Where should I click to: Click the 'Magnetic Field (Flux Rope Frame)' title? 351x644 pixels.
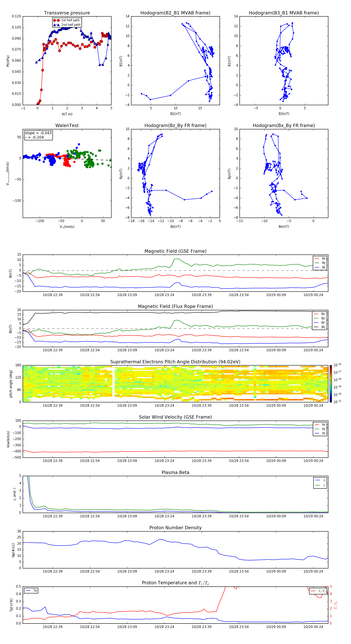click(175, 307)
